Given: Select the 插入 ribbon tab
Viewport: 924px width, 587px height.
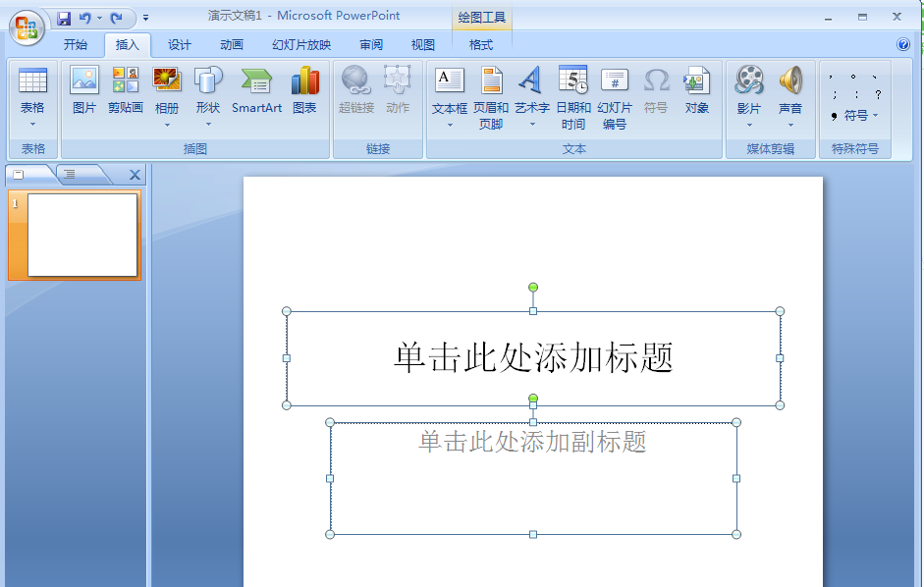Looking at the screenshot, I should [x=128, y=45].
